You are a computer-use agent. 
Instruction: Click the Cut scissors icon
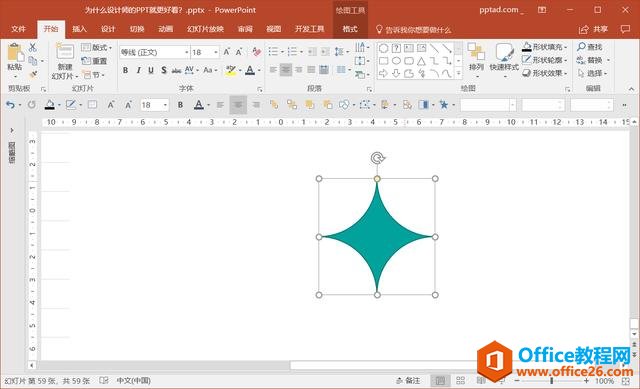pos(33,47)
